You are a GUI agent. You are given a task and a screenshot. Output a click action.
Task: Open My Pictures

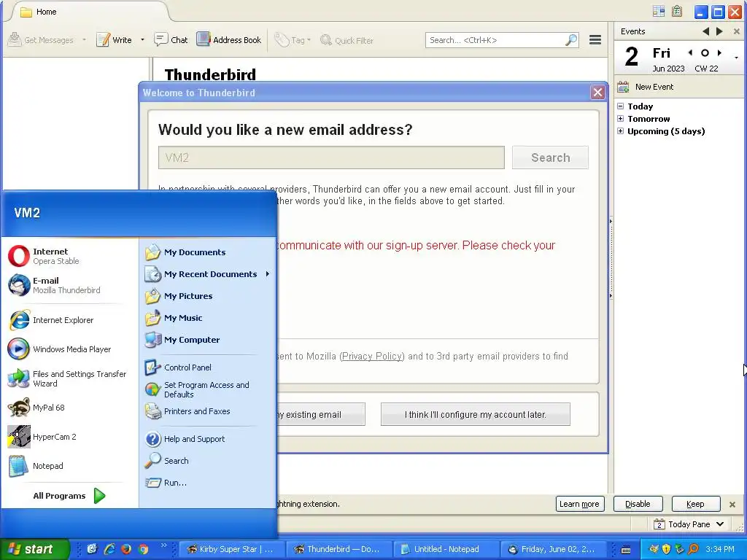pyautogui.click(x=208, y=296)
